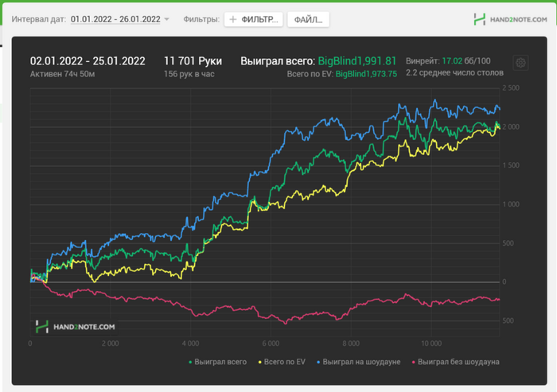The image size is (557, 392).
Task: Click the 10 000 x-axis label
Action: click(431, 343)
